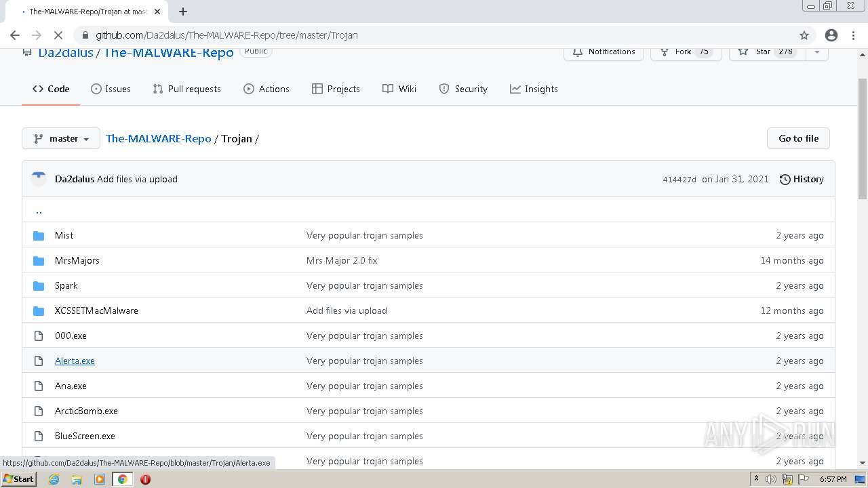Viewport: 868px width, 488px height.
Task: Open a new browser tab
Action: pos(183,12)
